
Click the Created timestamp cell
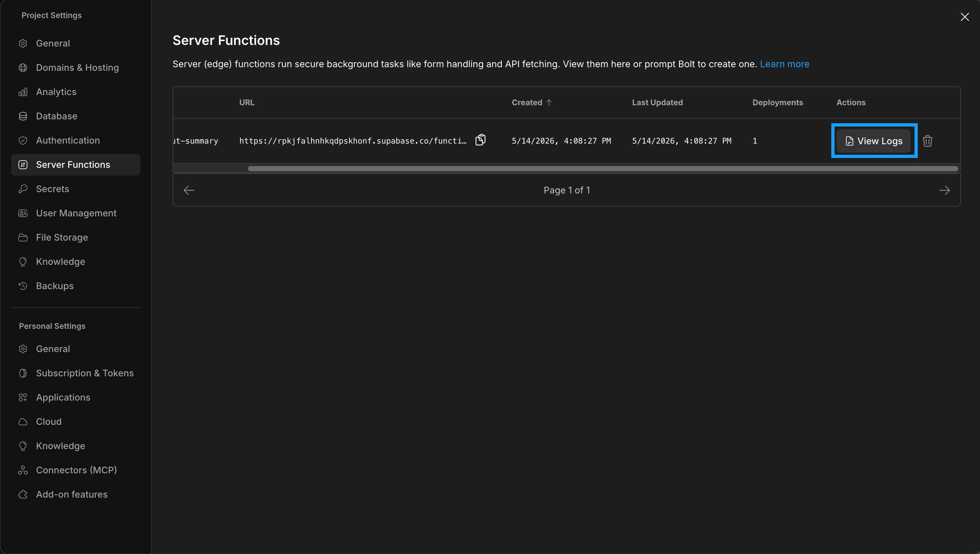(561, 141)
